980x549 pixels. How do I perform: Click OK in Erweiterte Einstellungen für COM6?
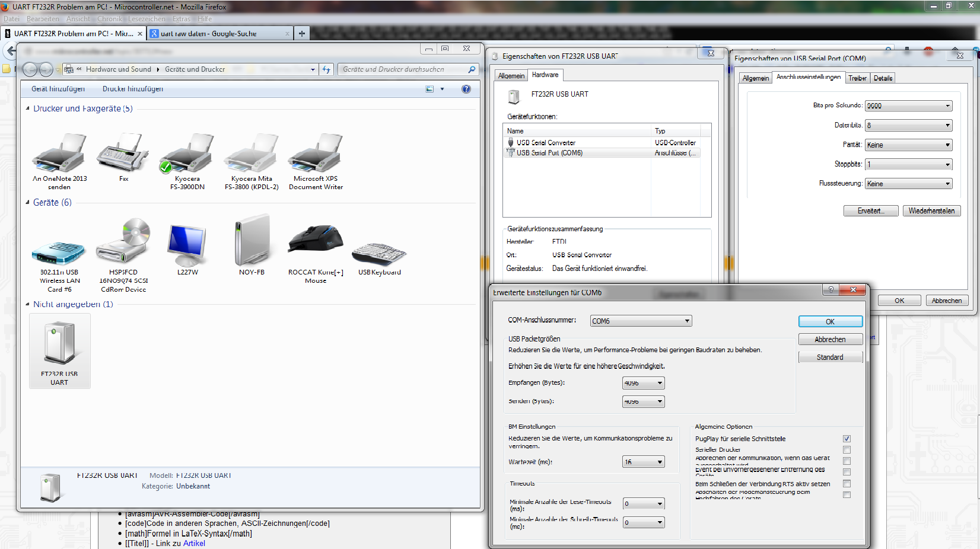pos(830,321)
